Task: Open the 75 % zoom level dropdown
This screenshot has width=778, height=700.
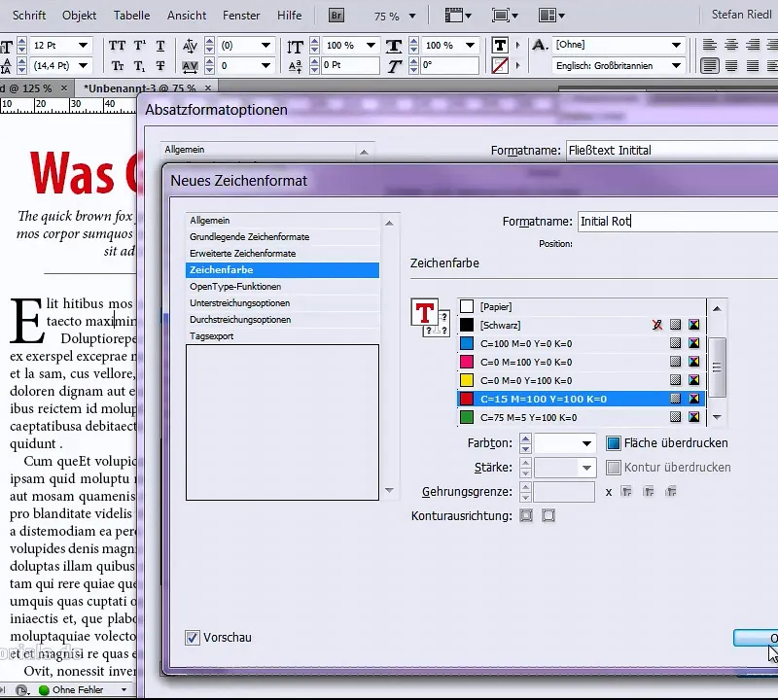Action: [411, 17]
